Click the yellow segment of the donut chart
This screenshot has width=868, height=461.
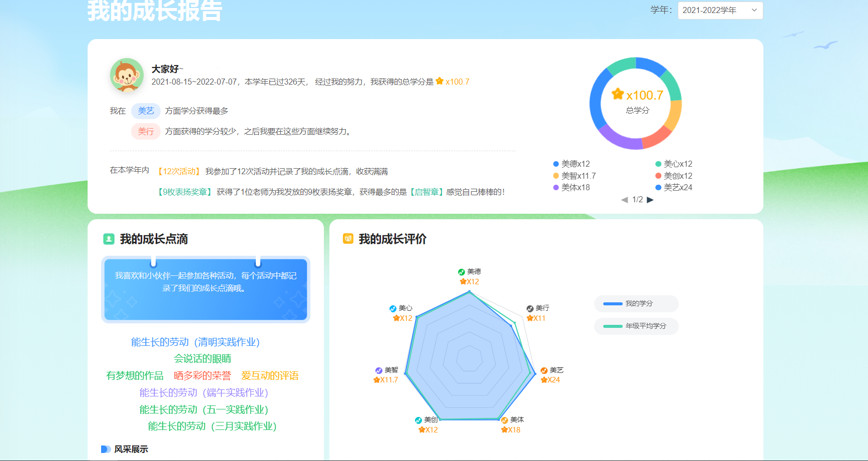point(674,115)
